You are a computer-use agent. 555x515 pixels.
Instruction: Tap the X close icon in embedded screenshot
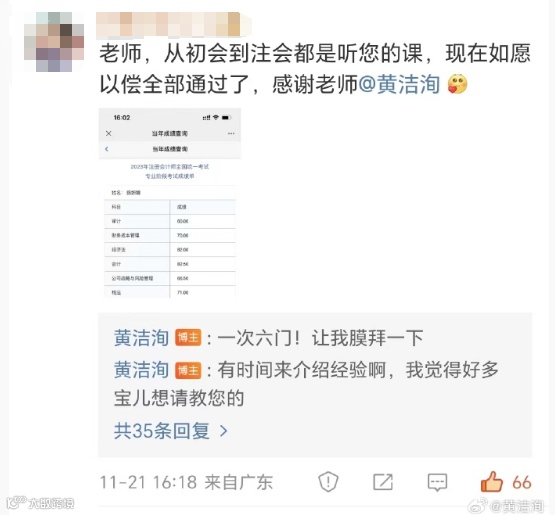(x=109, y=133)
